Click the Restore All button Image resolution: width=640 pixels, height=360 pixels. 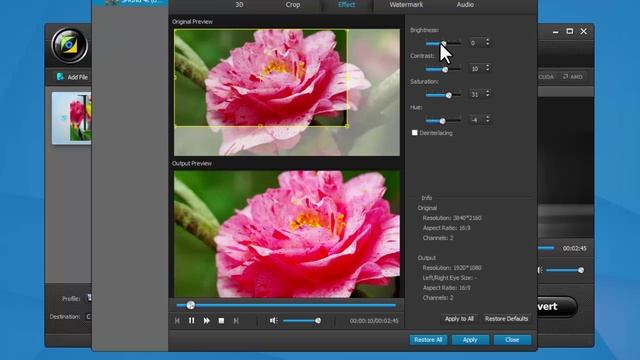point(428,340)
